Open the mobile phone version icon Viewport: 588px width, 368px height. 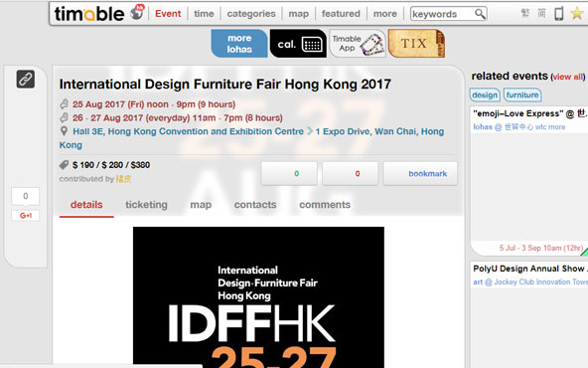click(x=559, y=14)
